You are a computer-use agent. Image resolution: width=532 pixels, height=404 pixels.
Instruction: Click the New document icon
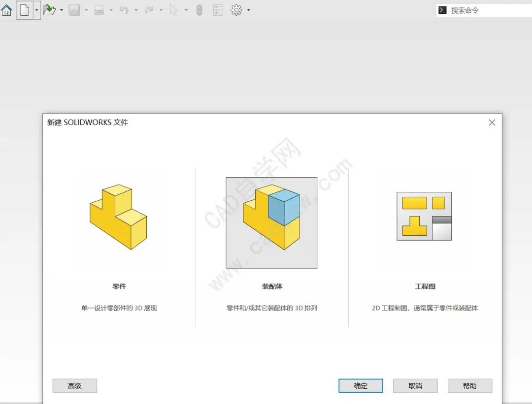[x=25, y=10]
